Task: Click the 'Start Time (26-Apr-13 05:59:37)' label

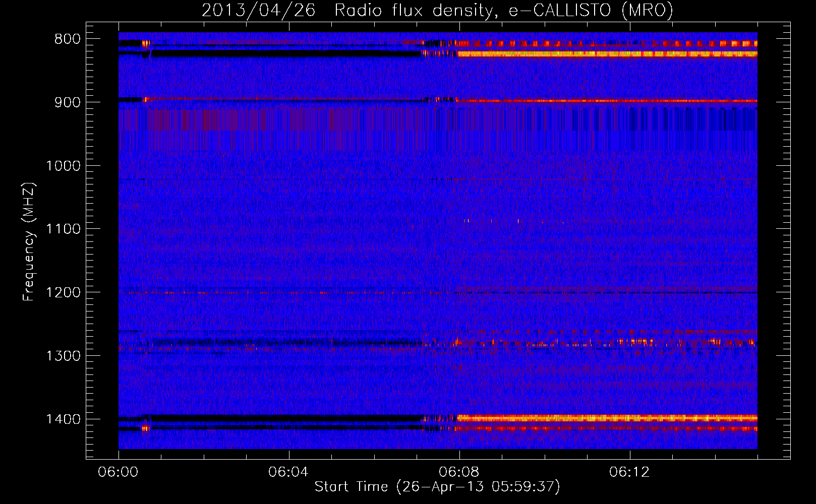Action: (x=437, y=487)
